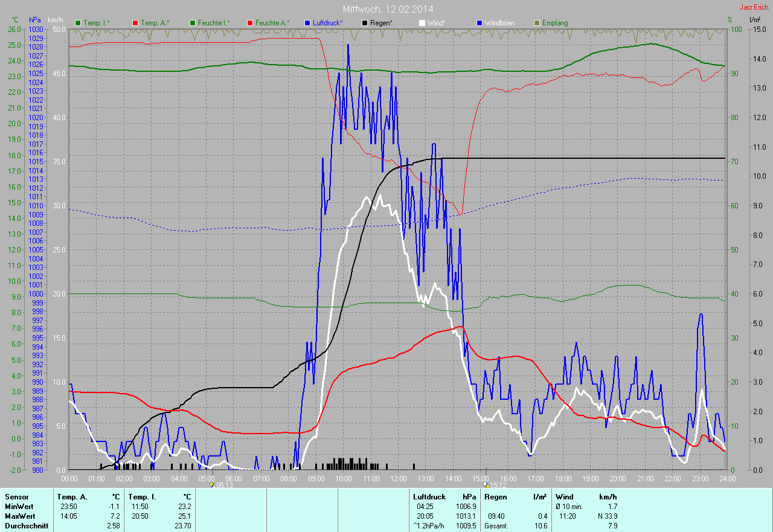Click the olive Empfang legend swatch
Viewport: 773px width, 532px height.
pos(536,23)
